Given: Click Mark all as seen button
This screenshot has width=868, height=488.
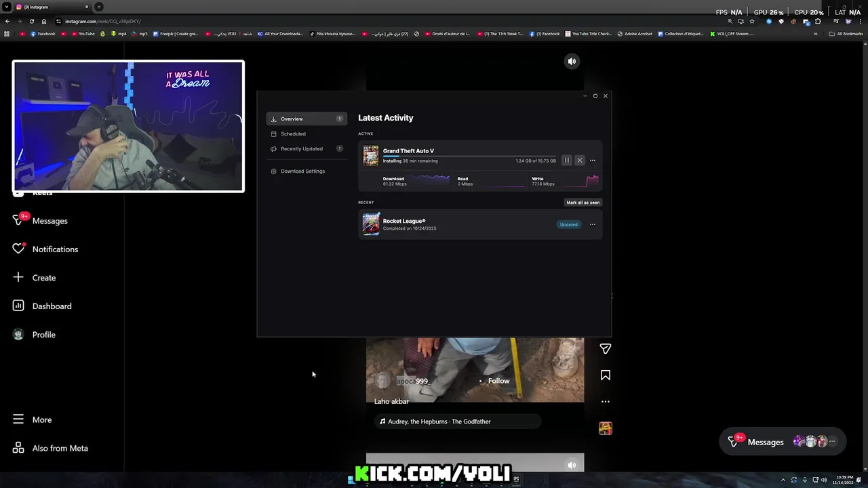Looking at the screenshot, I should click(583, 202).
